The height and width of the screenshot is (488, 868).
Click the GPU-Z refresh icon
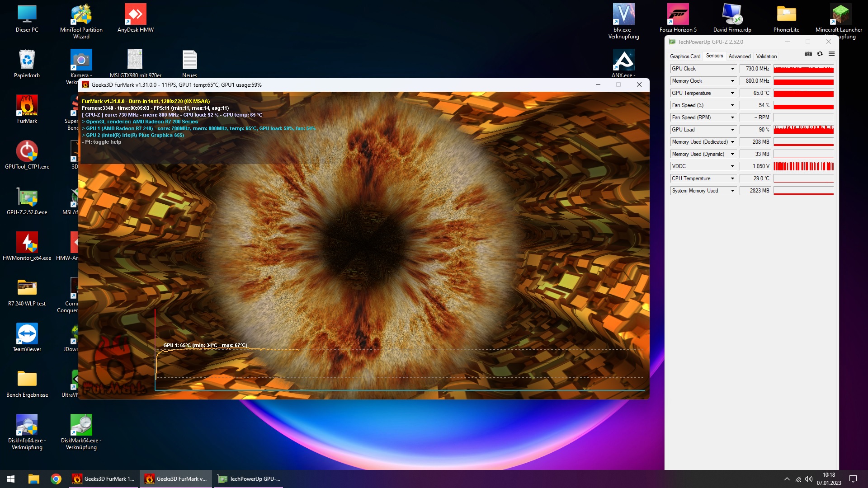click(820, 54)
